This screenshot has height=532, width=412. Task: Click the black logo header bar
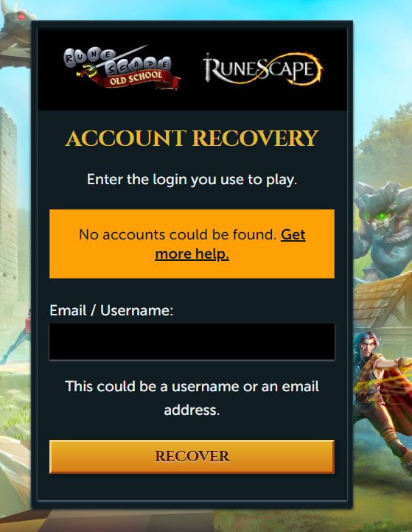(192, 69)
